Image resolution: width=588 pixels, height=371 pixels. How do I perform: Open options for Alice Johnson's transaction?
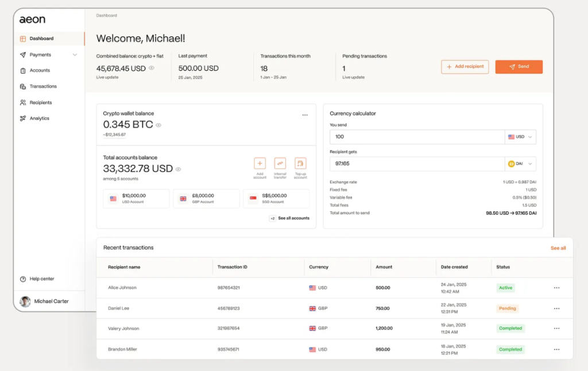pyautogui.click(x=556, y=288)
